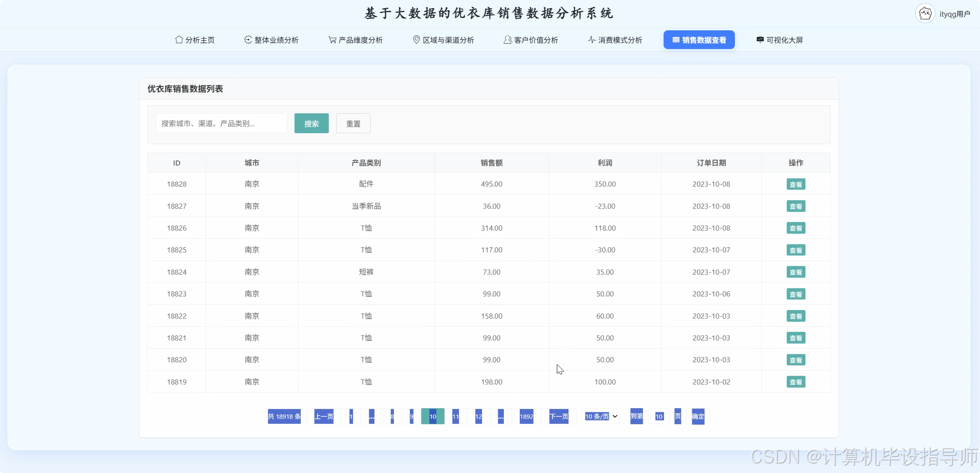
Task: Jump to page 11 in pagination
Action: tap(456, 417)
